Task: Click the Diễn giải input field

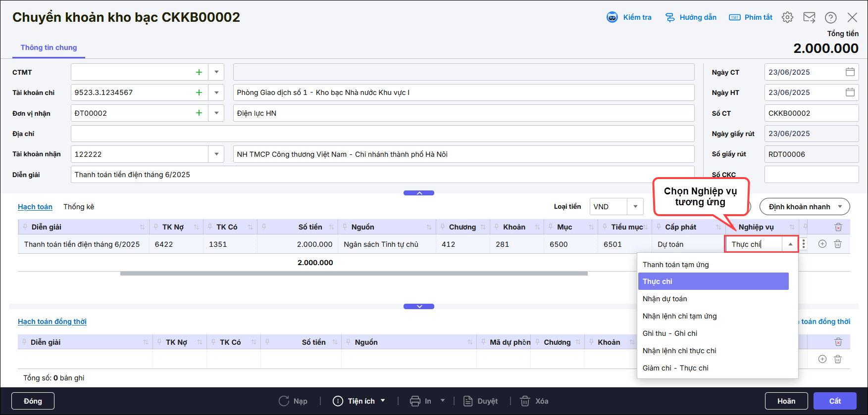Action: pyautogui.click(x=382, y=175)
